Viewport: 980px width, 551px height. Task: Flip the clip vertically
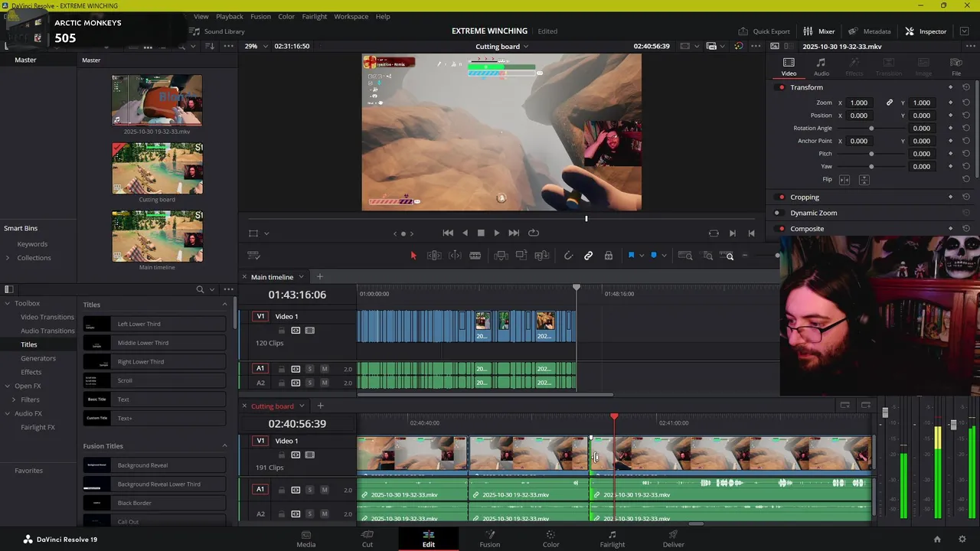click(864, 180)
